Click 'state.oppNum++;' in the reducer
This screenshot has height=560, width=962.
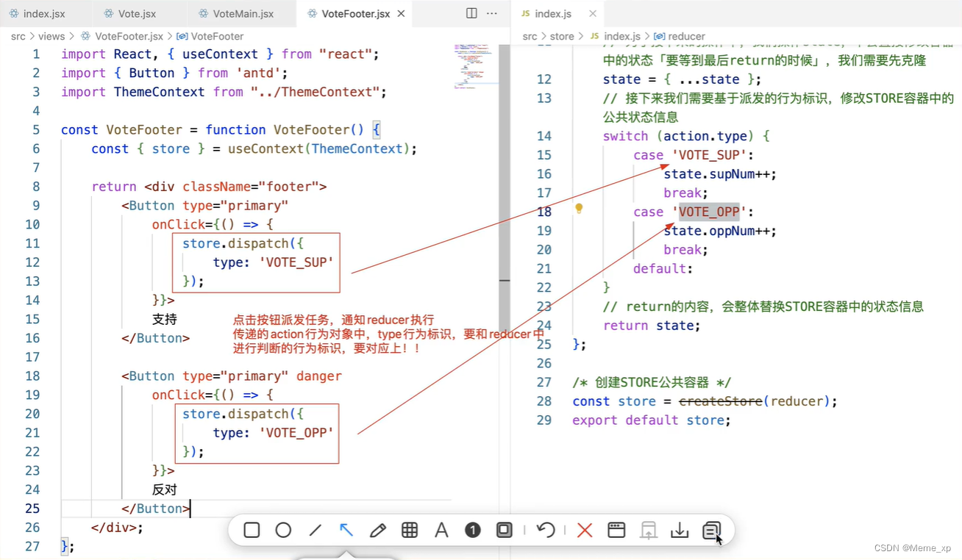tap(720, 231)
